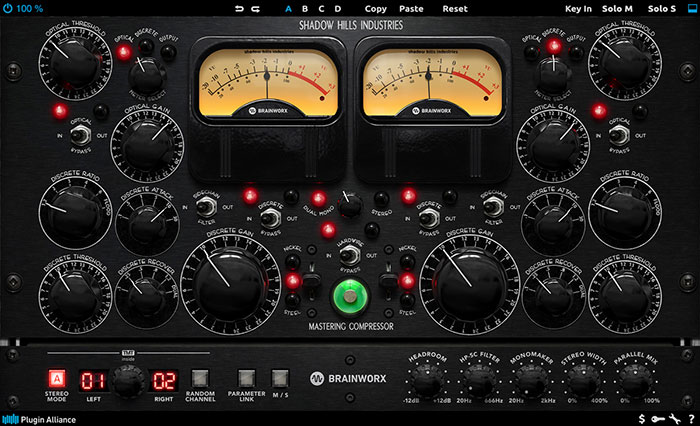Click the wrench settings icon
The image size is (700, 426).
674,419
